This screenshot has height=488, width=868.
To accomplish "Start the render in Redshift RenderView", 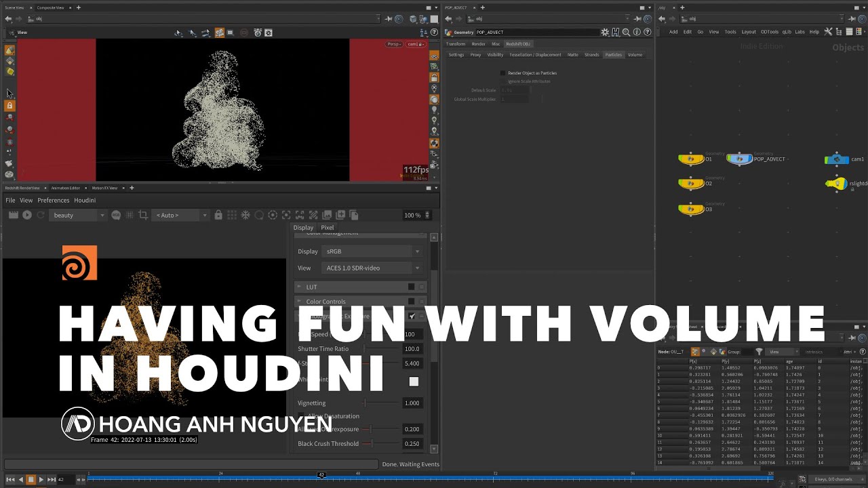I will coord(27,215).
